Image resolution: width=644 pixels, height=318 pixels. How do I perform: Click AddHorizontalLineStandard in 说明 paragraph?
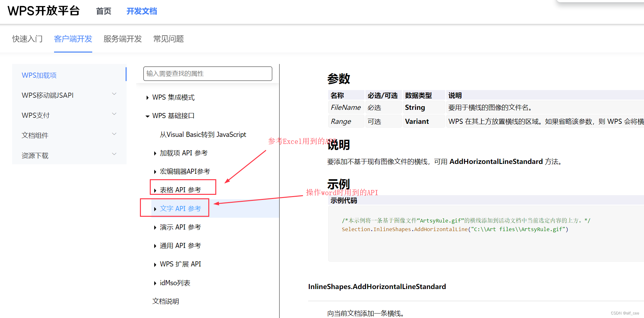click(x=496, y=162)
